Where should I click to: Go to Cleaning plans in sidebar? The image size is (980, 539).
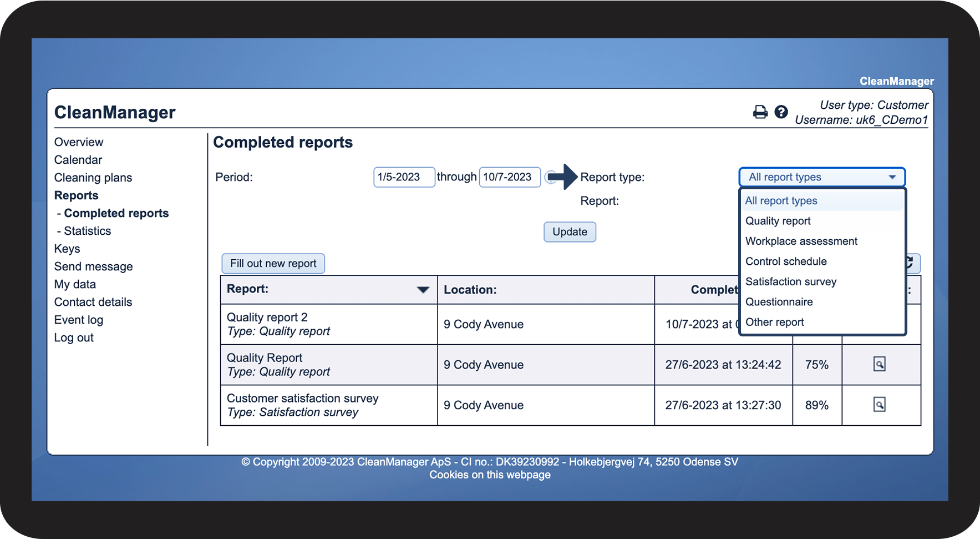(x=93, y=178)
